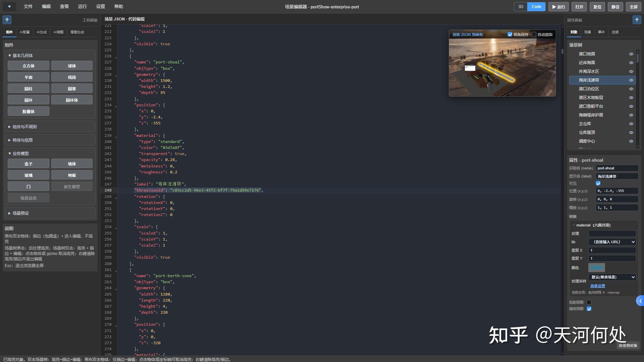Screen dimensions: 644x362
Task: Click the fold arrow at line 226
Action: [116, 57]
